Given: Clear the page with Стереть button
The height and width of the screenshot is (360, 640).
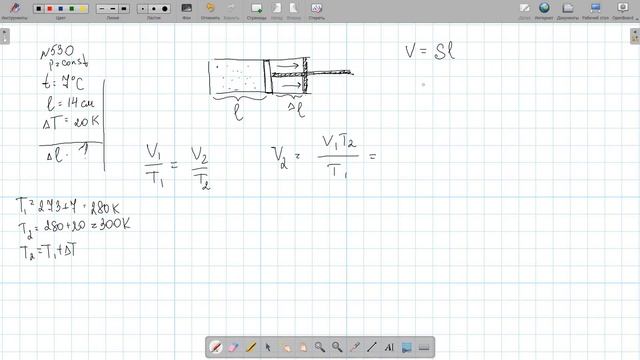Looking at the screenshot, I should pyautogui.click(x=317, y=11).
